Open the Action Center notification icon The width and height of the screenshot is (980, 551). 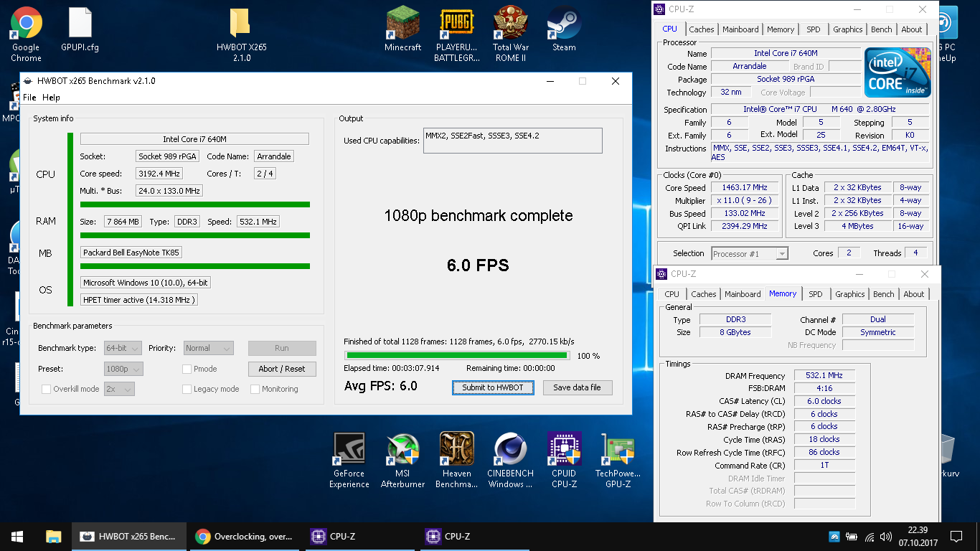(956, 536)
